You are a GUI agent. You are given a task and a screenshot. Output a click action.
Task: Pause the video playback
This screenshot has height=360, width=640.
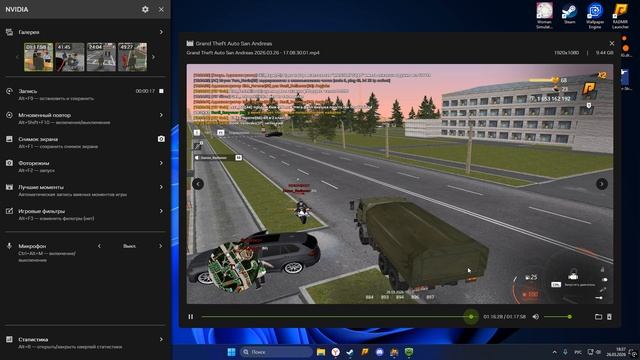point(191,317)
